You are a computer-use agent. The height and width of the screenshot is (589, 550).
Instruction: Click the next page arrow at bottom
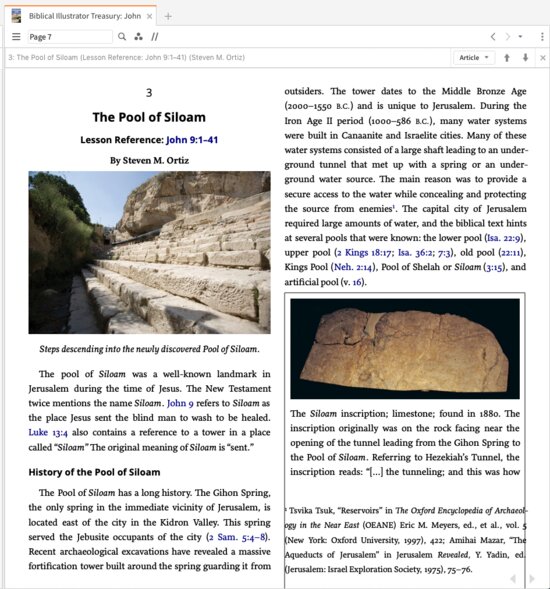(x=532, y=578)
